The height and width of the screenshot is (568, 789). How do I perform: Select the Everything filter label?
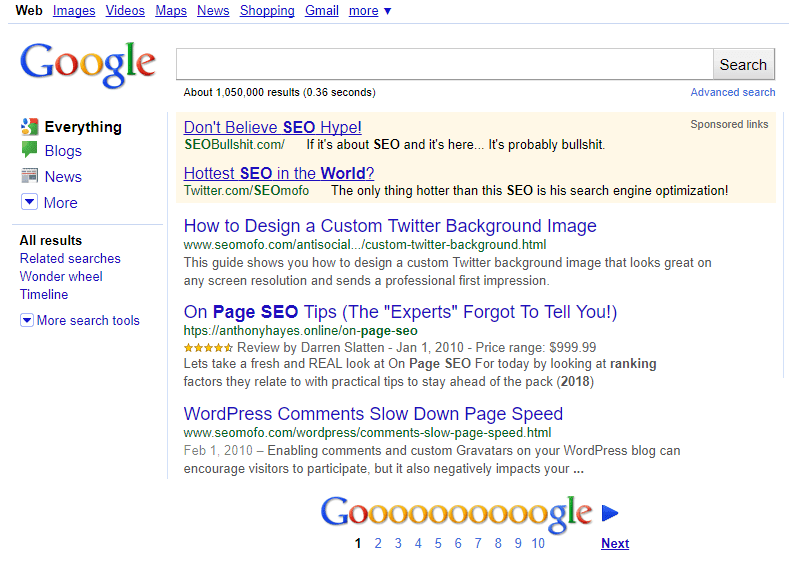(x=83, y=127)
